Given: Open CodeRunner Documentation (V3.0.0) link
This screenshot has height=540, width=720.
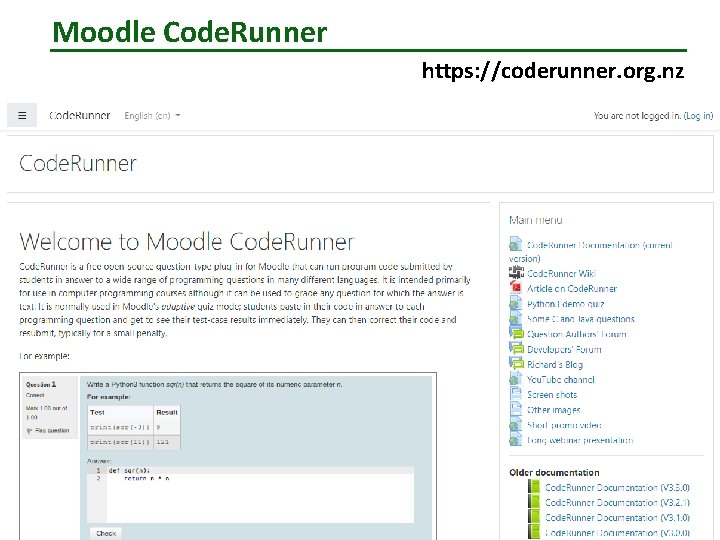Looking at the screenshot, I should coord(617,533).
